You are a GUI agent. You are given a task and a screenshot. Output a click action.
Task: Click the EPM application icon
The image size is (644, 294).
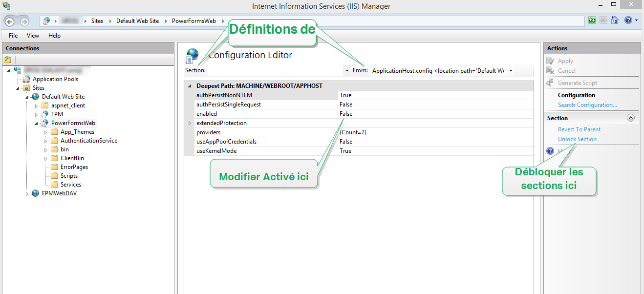point(45,114)
